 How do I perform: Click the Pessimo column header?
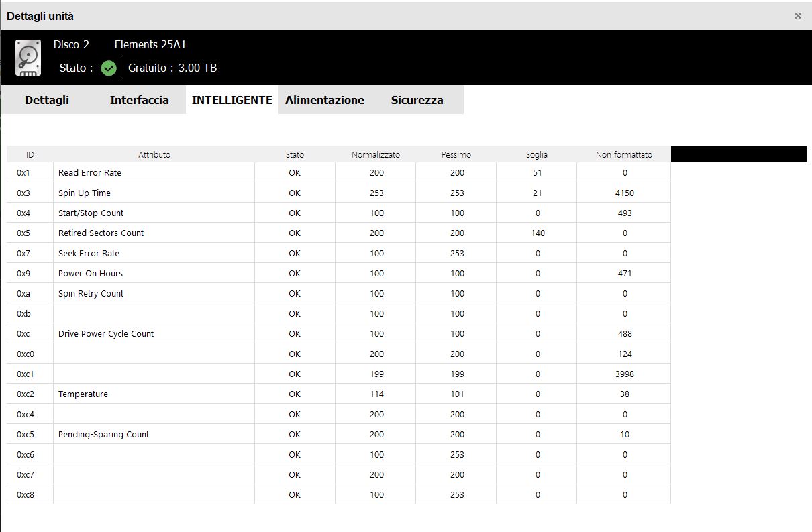click(456, 154)
